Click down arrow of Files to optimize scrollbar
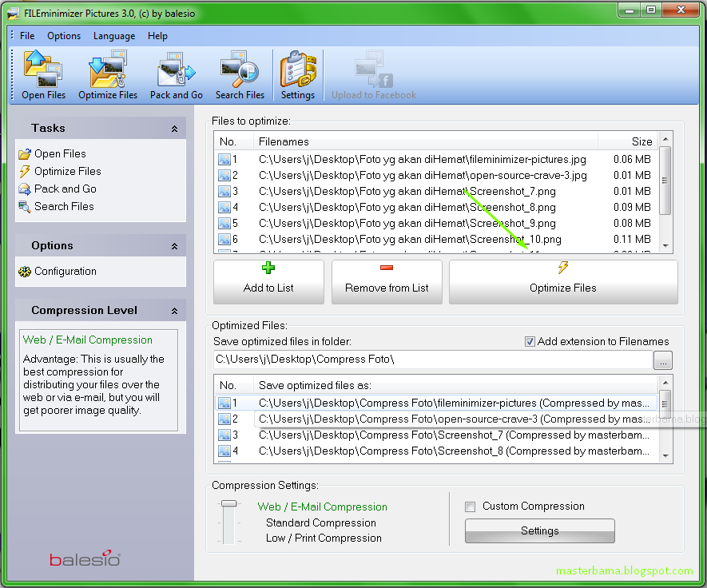Screen dimensions: 707x588 tap(666, 246)
